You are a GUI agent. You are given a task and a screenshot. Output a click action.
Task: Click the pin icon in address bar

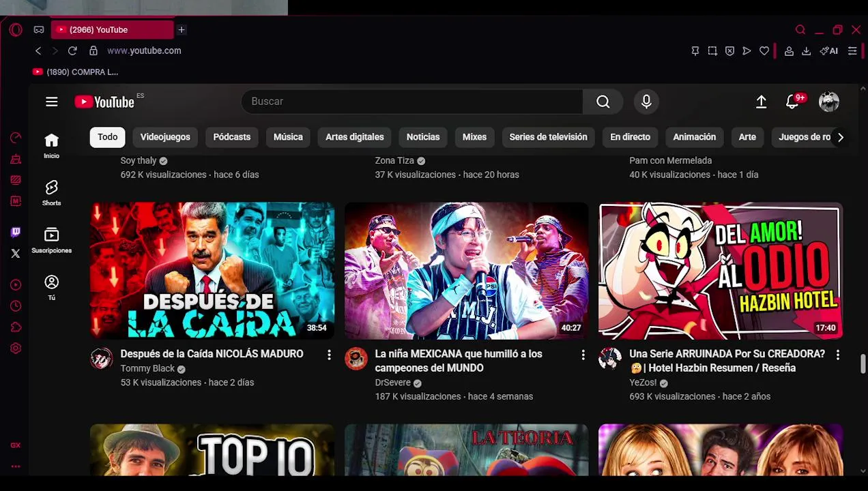[695, 51]
